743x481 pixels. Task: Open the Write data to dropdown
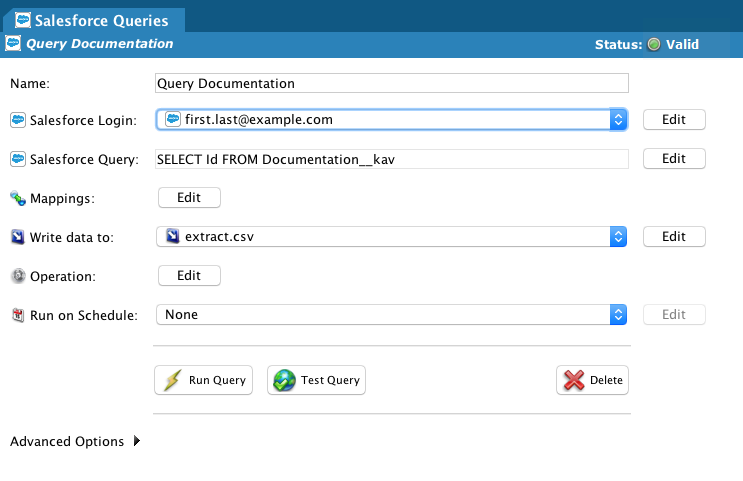click(391, 236)
